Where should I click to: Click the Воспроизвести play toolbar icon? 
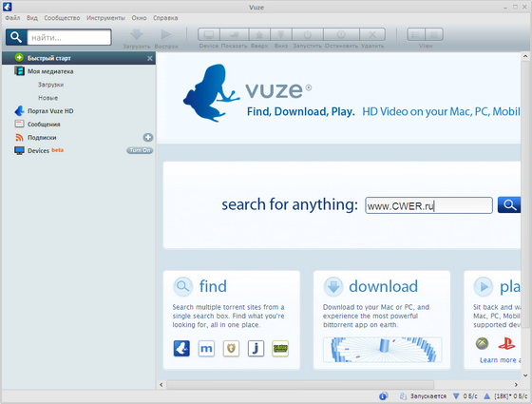point(166,35)
